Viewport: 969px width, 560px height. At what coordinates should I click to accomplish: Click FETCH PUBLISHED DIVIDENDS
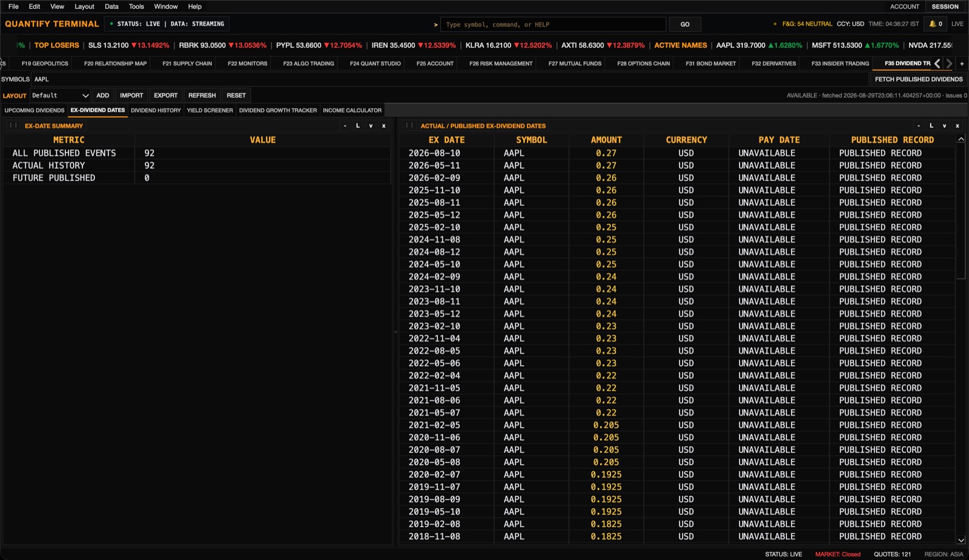(919, 79)
